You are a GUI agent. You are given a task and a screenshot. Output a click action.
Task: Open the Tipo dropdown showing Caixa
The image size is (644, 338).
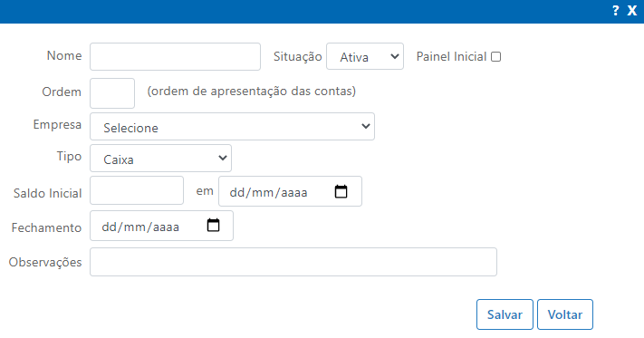160,158
